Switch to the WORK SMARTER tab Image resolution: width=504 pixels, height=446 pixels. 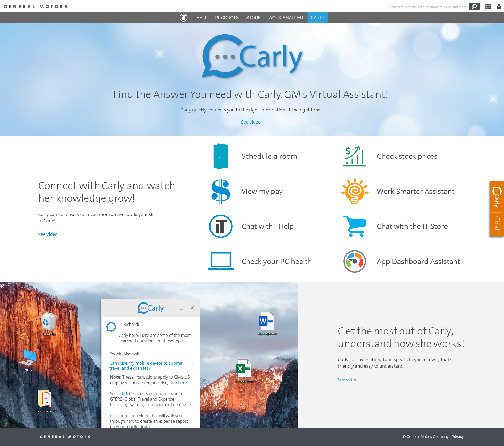(x=286, y=18)
